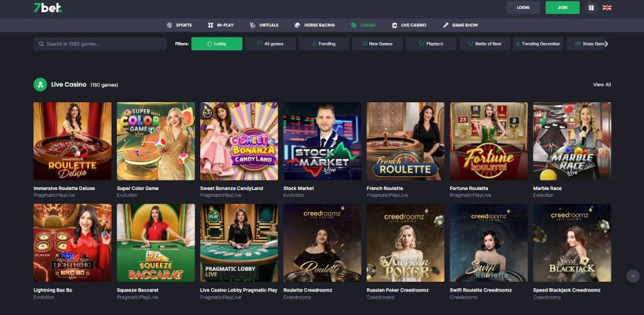Open the Sports section

click(x=179, y=25)
